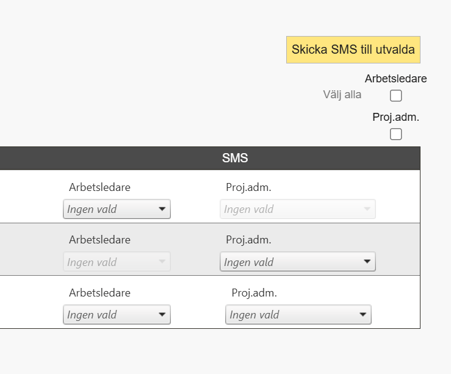Click the Proj.adm. label in the shaded row
The image size is (451, 374).
249,240
